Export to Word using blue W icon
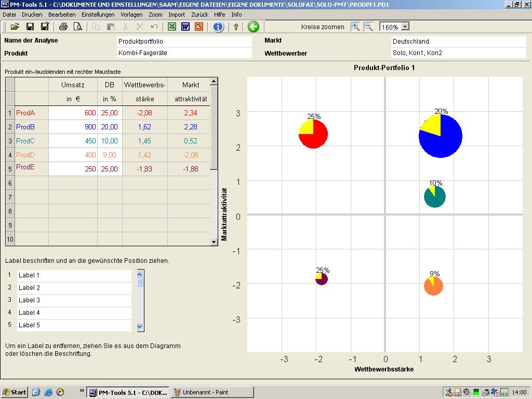Screen dimensions: 532x399 click(185, 26)
